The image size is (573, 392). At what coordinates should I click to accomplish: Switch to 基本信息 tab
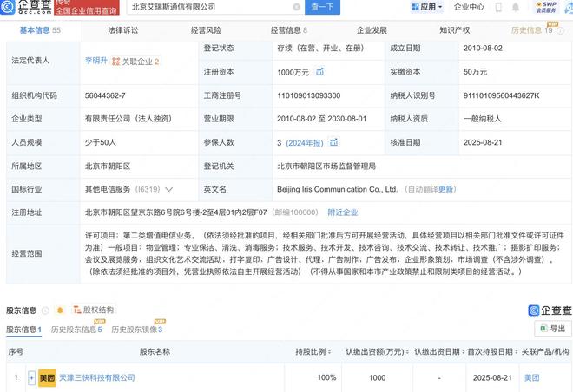[40, 30]
